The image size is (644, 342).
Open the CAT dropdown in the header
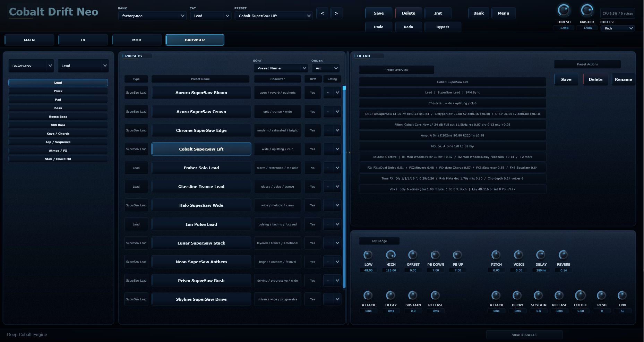(x=210, y=16)
